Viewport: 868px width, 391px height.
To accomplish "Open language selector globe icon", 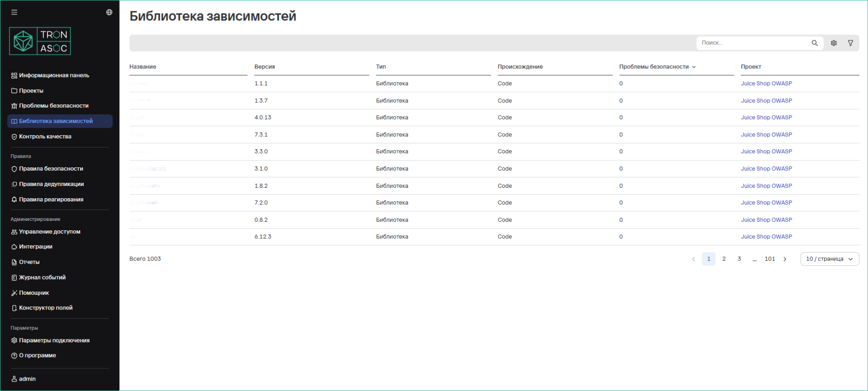I will tap(109, 12).
